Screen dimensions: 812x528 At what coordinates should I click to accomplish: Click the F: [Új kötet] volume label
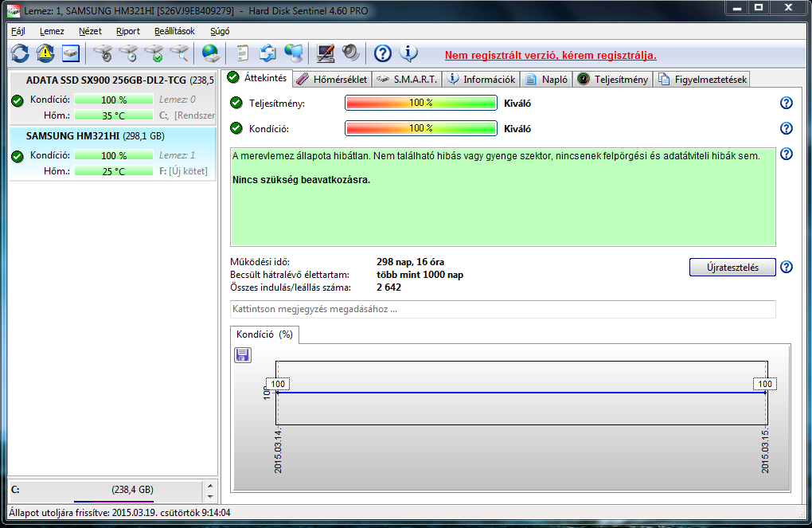[183, 171]
